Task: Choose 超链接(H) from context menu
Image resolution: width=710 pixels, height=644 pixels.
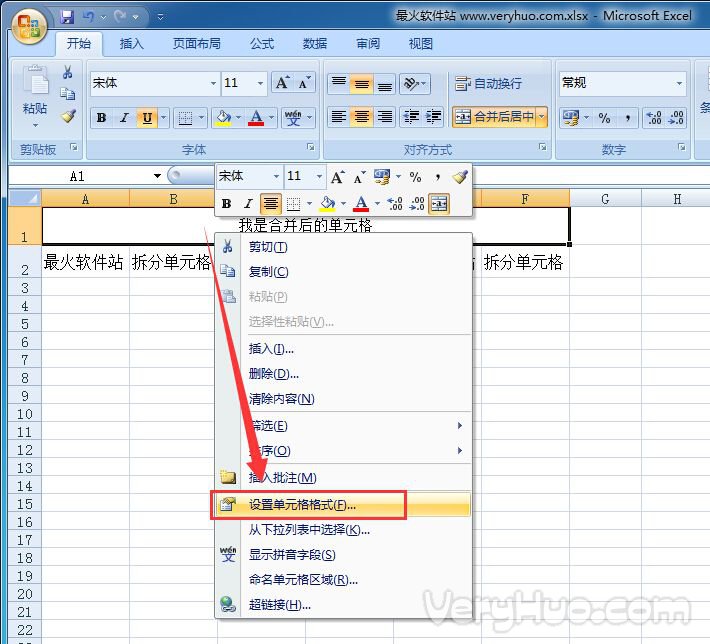Action: point(343,605)
